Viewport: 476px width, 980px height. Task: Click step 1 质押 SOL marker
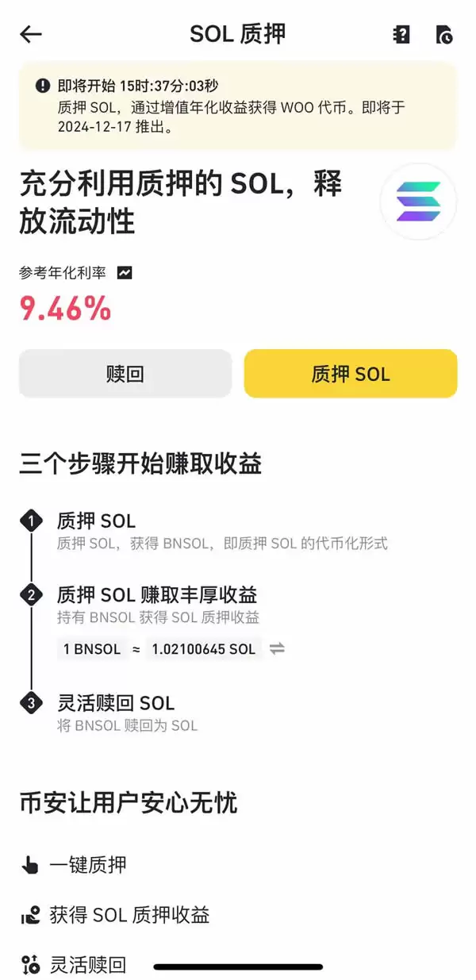point(30,521)
